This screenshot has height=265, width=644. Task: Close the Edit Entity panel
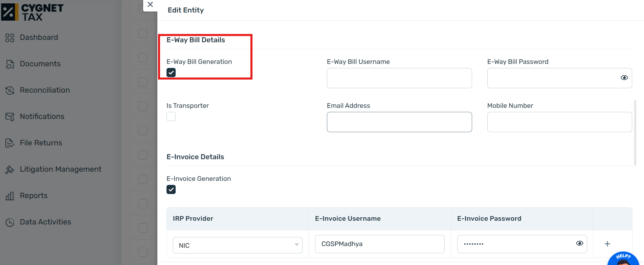(x=151, y=5)
